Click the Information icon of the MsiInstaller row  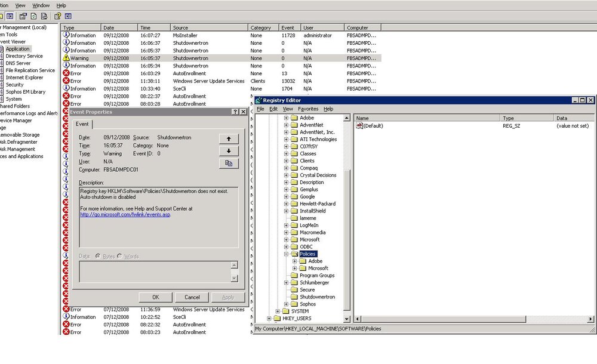pos(66,35)
